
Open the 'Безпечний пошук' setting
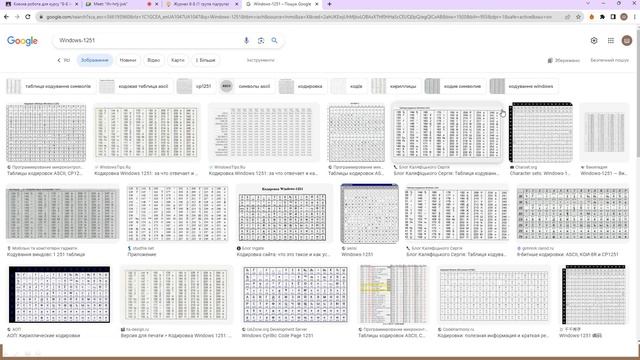pyautogui.click(x=609, y=60)
